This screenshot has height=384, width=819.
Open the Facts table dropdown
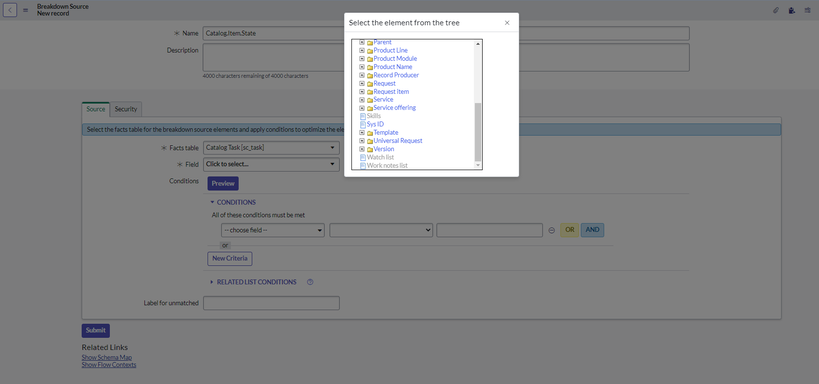click(271, 148)
